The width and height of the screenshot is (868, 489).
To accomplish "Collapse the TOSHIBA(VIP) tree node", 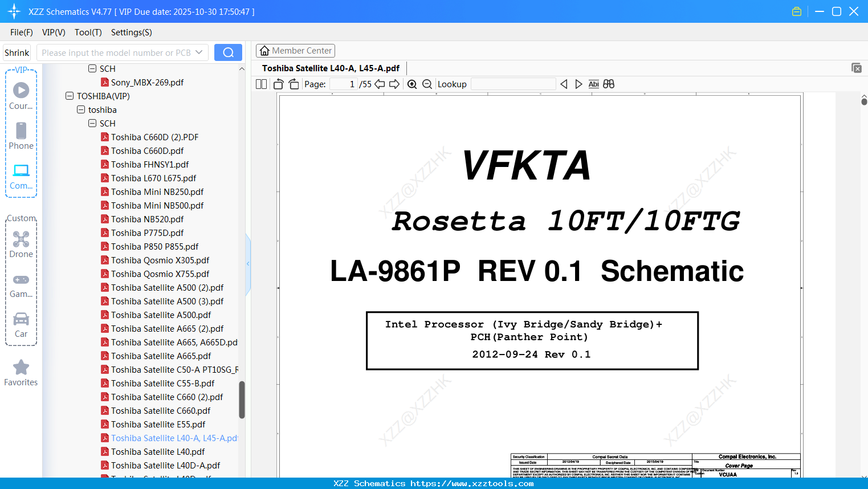I will (x=70, y=96).
